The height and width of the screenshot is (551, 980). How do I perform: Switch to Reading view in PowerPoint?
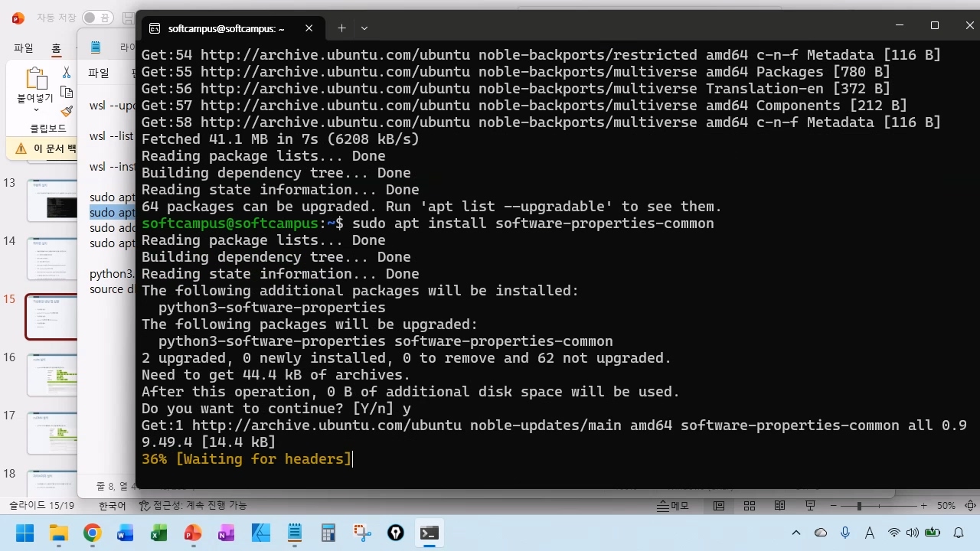coord(779,506)
